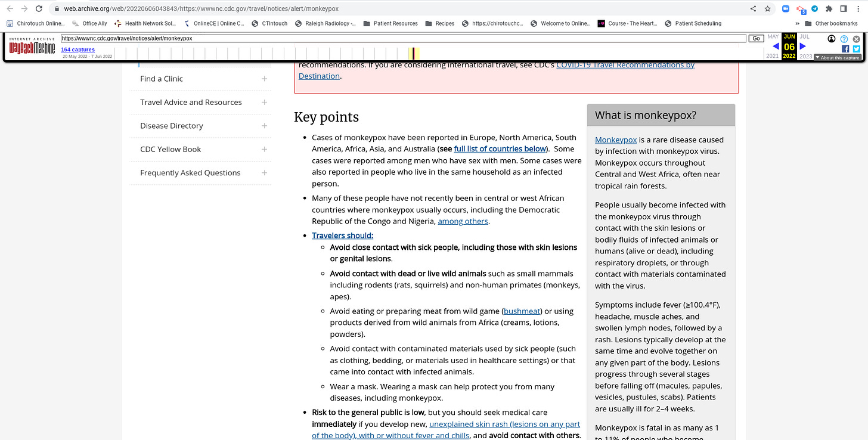
Task: Open the Recipes bookmark folder
Action: (x=440, y=23)
